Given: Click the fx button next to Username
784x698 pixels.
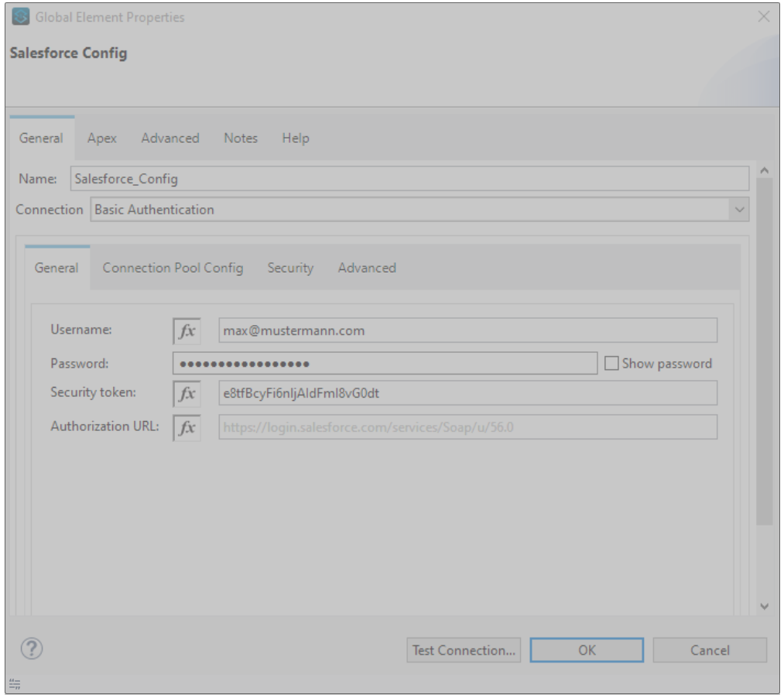Looking at the screenshot, I should point(187,330).
